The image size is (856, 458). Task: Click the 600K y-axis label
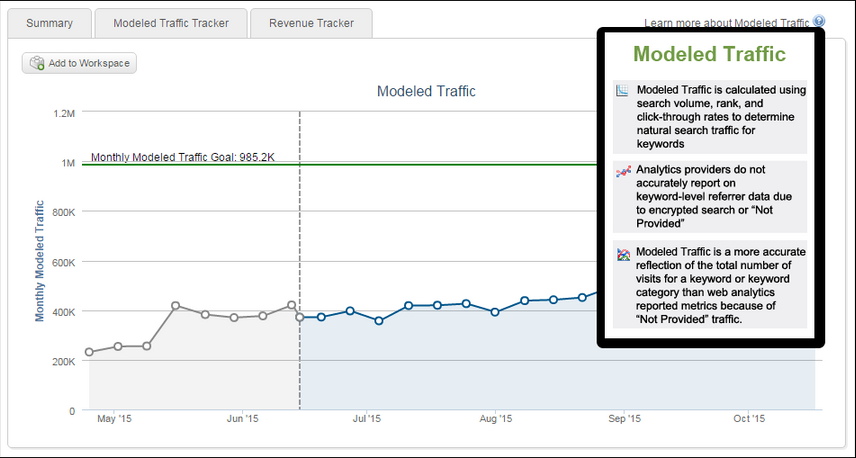click(x=64, y=263)
